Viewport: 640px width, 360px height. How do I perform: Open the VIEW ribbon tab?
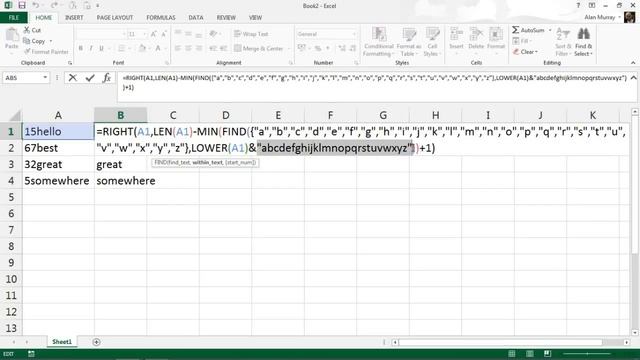pos(256,18)
